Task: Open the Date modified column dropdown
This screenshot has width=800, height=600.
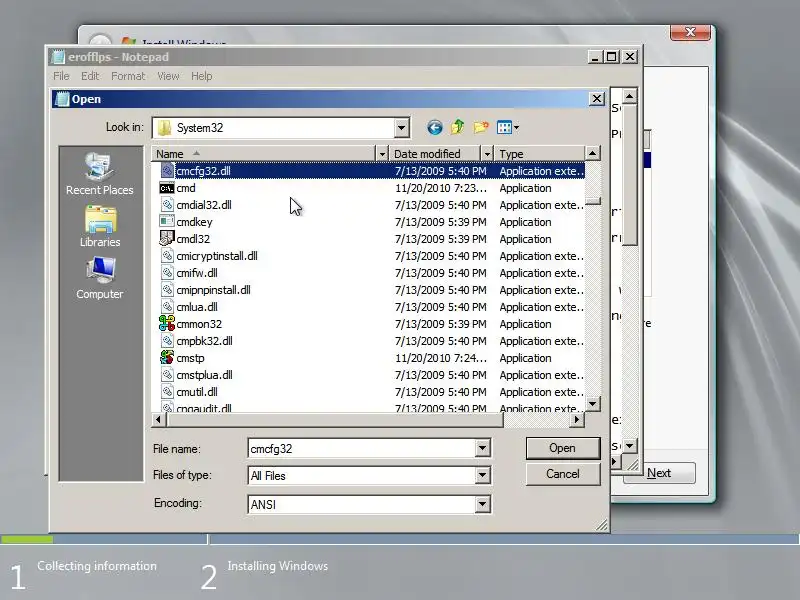Action: click(487, 154)
